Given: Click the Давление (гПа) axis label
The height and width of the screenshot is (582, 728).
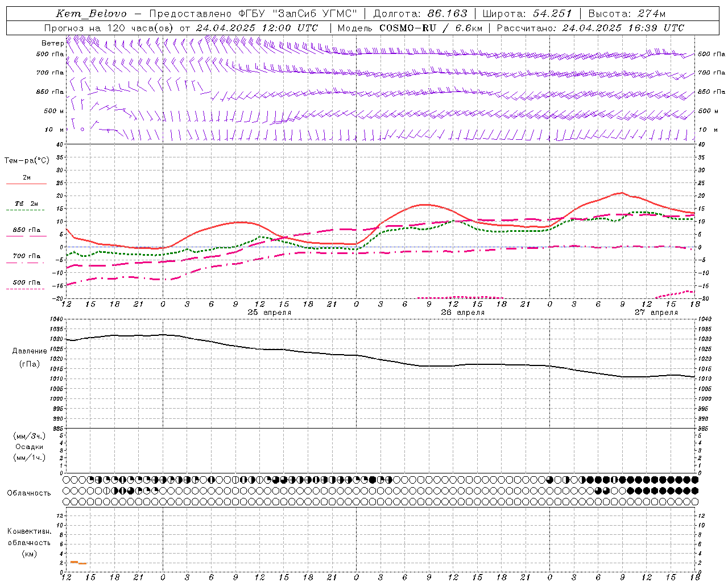Looking at the screenshot, I should 30,357.
